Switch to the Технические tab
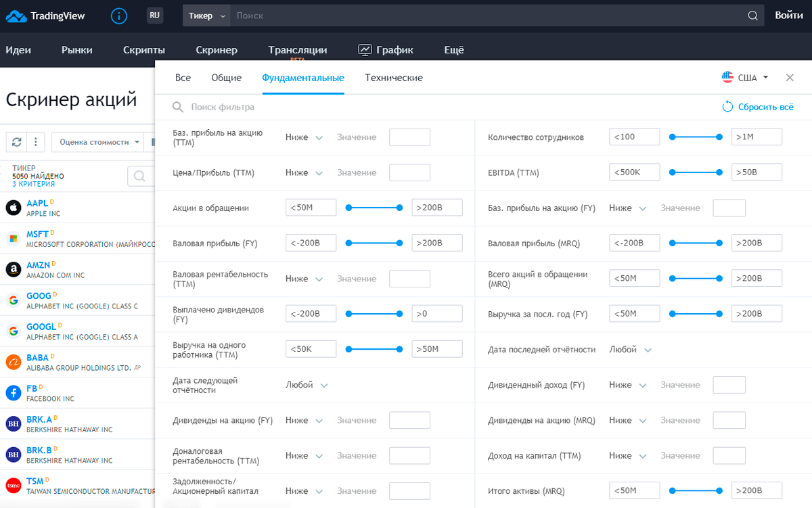 coord(394,78)
